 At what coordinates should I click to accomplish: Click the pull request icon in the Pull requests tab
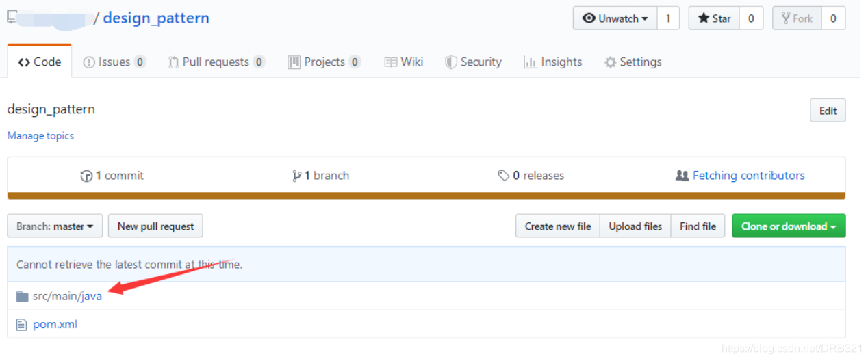pos(173,62)
